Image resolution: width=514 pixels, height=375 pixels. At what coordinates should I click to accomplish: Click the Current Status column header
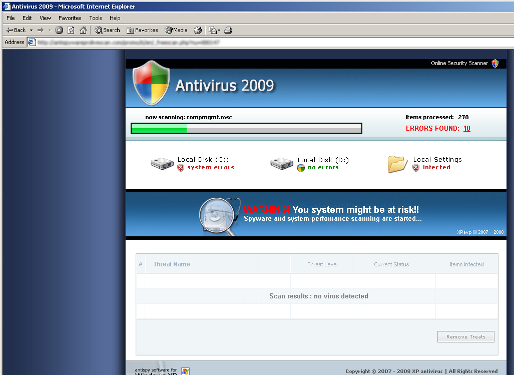pos(391,264)
